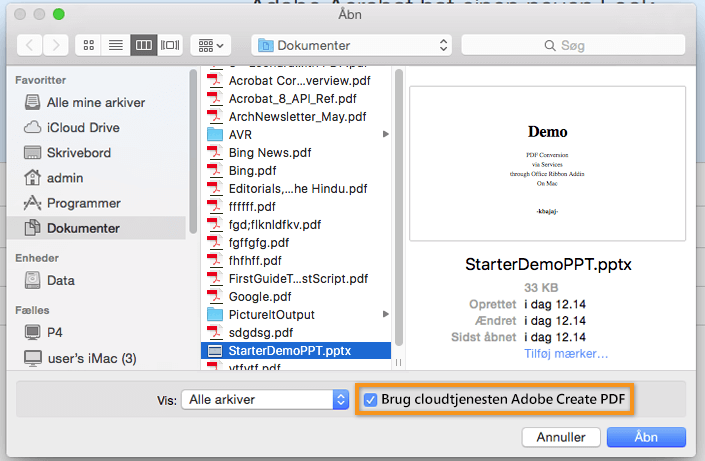
Task: Go back with the left chevron button
Action: pyautogui.click(x=30, y=45)
